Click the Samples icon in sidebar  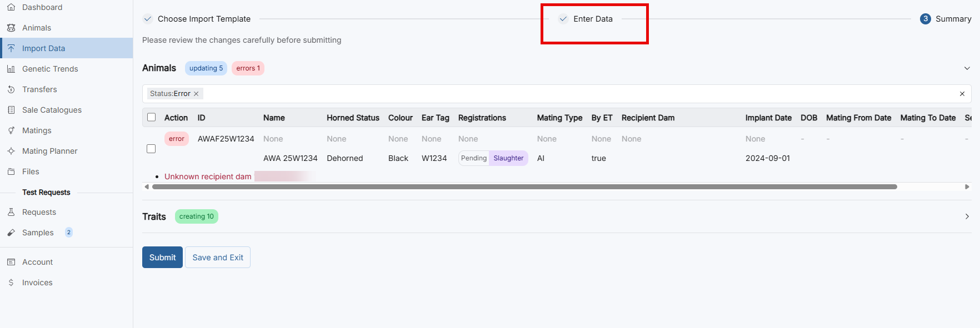click(11, 233)
